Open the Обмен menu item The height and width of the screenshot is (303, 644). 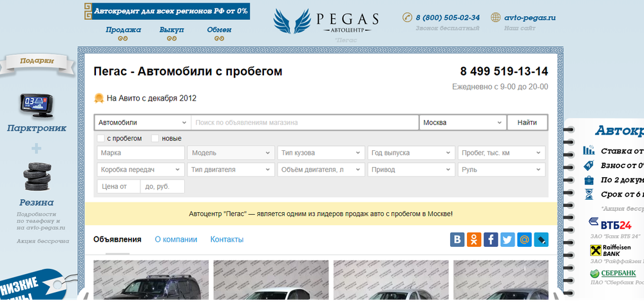click(x=220, y=30)
